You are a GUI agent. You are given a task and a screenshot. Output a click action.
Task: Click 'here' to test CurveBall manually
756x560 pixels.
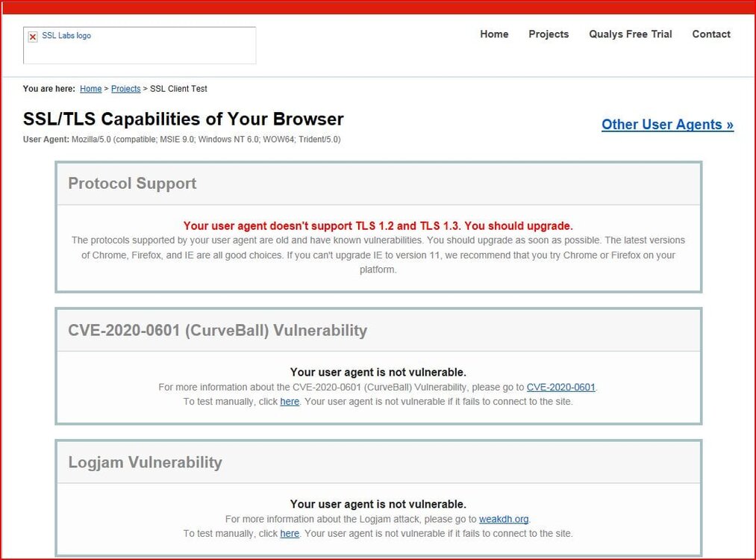click(290, 401)
